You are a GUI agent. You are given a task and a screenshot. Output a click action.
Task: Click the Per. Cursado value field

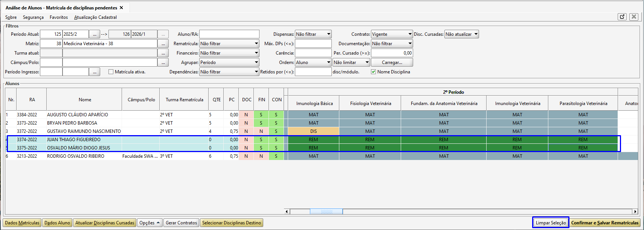pos(392,53)
